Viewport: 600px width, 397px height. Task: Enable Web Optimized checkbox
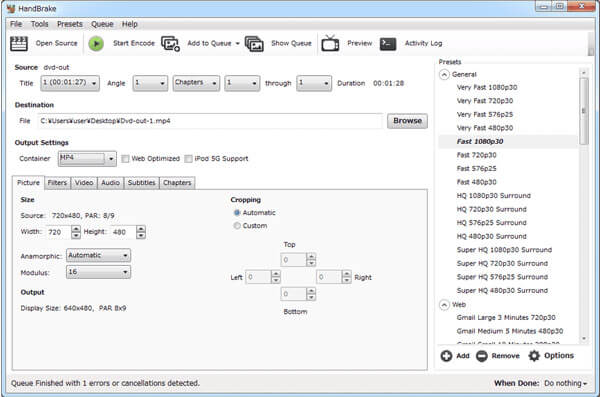[x=125, y=158]
